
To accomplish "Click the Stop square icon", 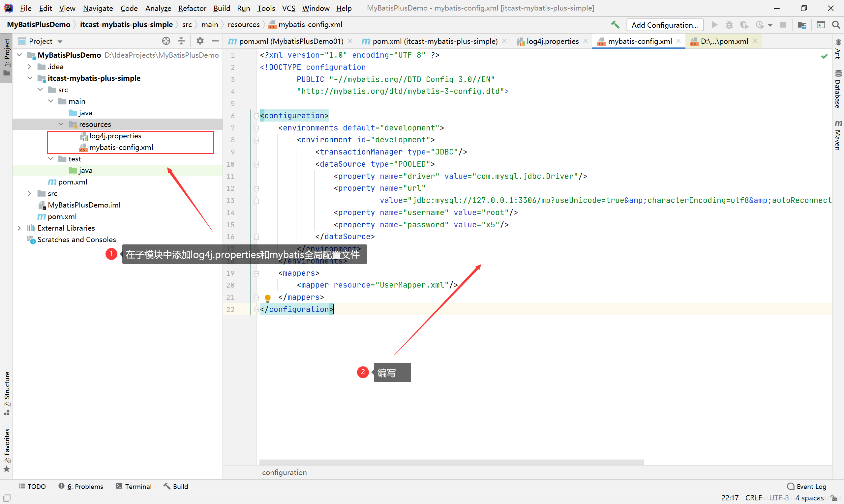I will click(x=783, y=25).
